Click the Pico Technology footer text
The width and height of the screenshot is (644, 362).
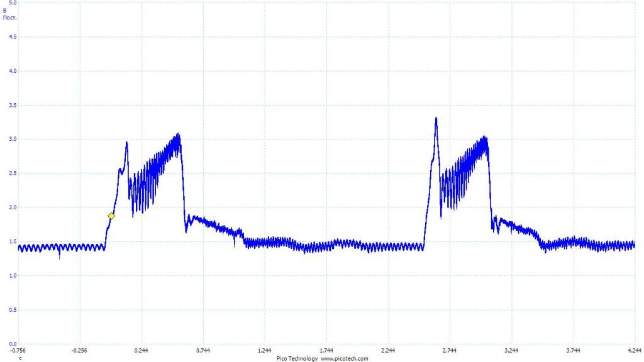point(297,358)
